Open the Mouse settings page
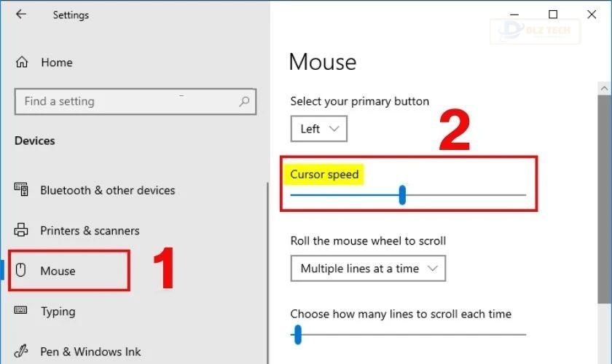Viewport: 612px width, 364px height. [58, 271]
